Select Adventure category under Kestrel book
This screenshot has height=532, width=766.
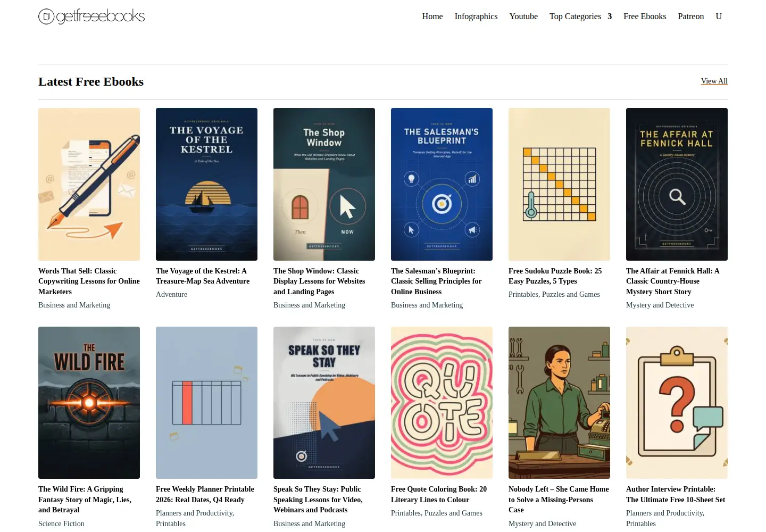[x=171, y=294]
